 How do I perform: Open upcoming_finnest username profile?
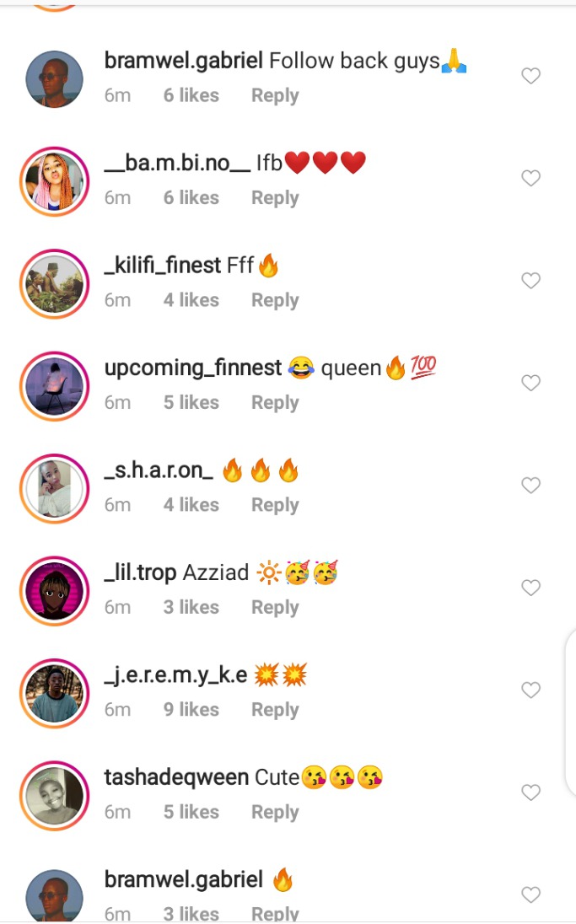[193, 368]
